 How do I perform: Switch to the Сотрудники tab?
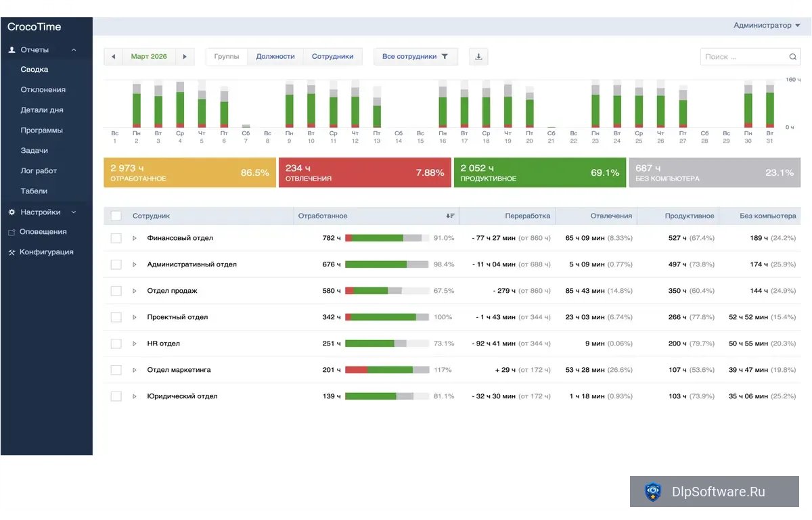[333, 57]
